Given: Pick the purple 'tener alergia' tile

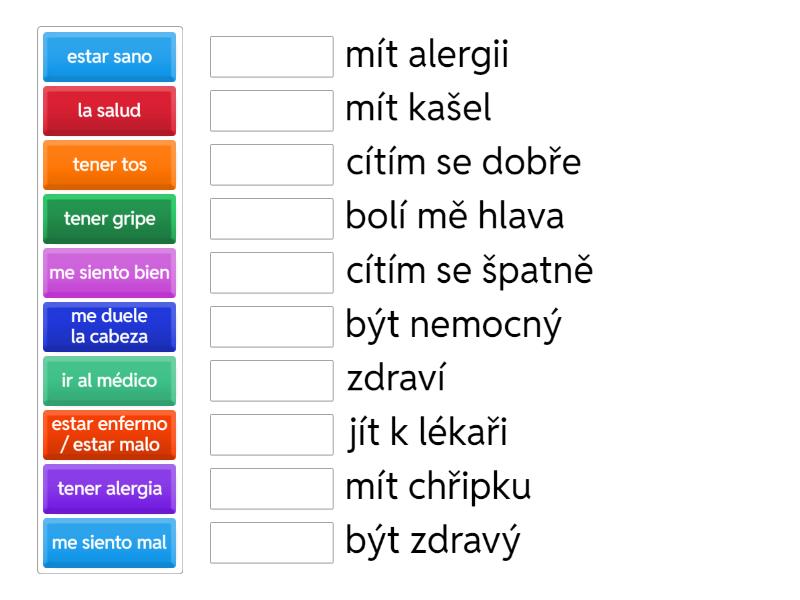Looking at the screenshot, I should pyautogui.click(x=110, y=489).
